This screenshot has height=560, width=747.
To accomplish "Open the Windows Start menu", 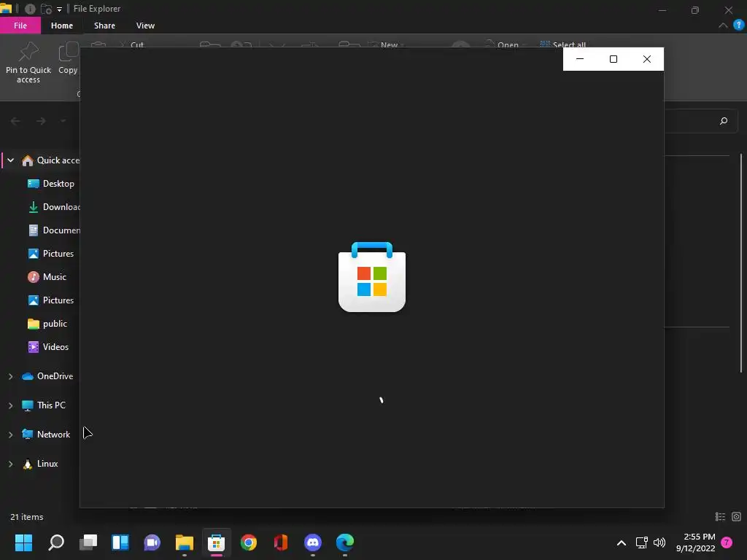I will tap(23, 542).
